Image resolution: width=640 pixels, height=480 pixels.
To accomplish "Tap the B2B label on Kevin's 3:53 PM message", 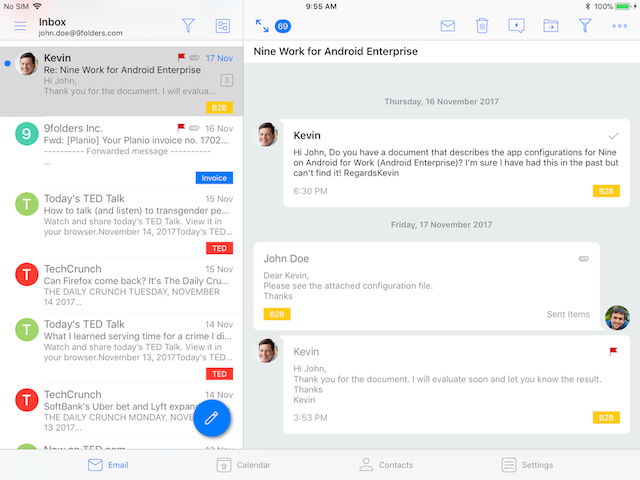I will [606, 418].
